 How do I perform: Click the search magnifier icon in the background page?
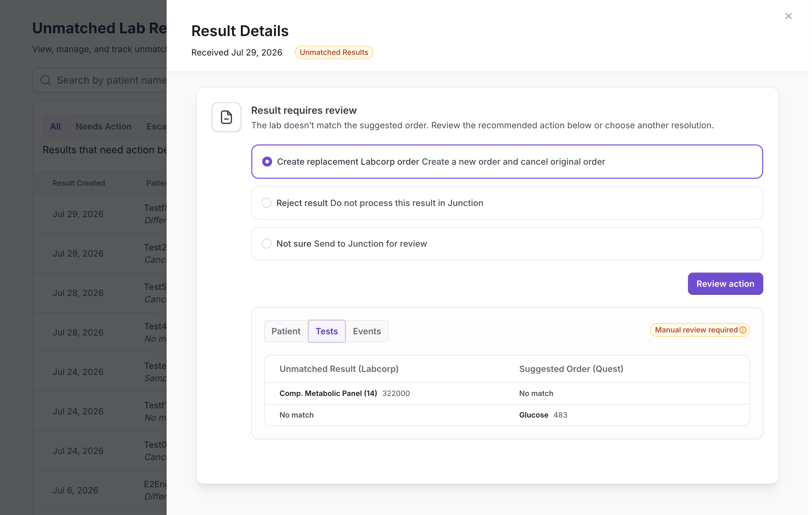coord(46,80)
